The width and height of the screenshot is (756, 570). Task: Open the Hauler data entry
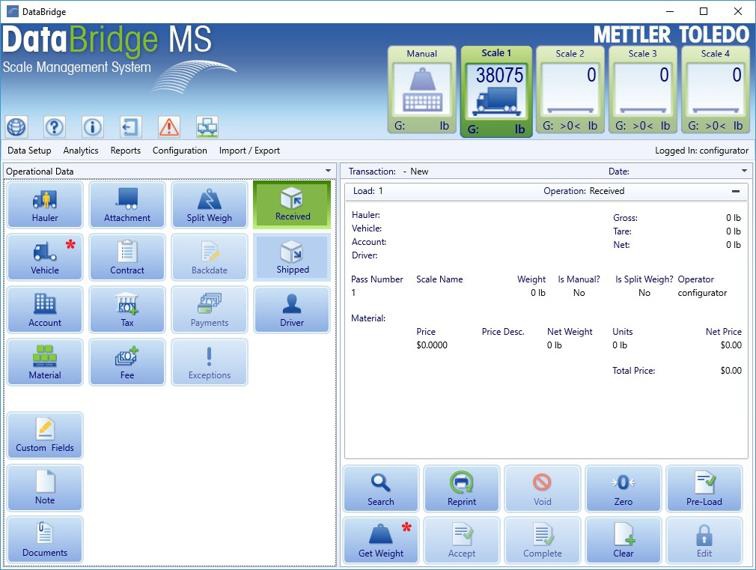(x=45, y=204)
